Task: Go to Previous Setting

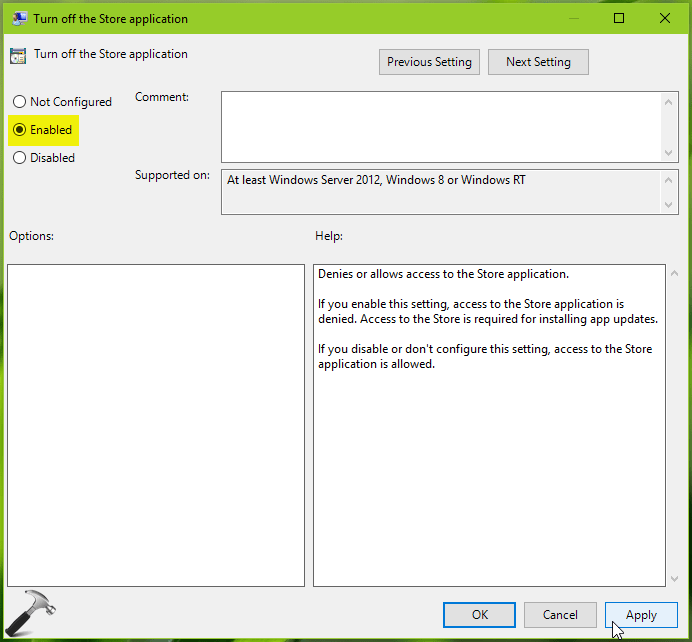Action: 429,62
